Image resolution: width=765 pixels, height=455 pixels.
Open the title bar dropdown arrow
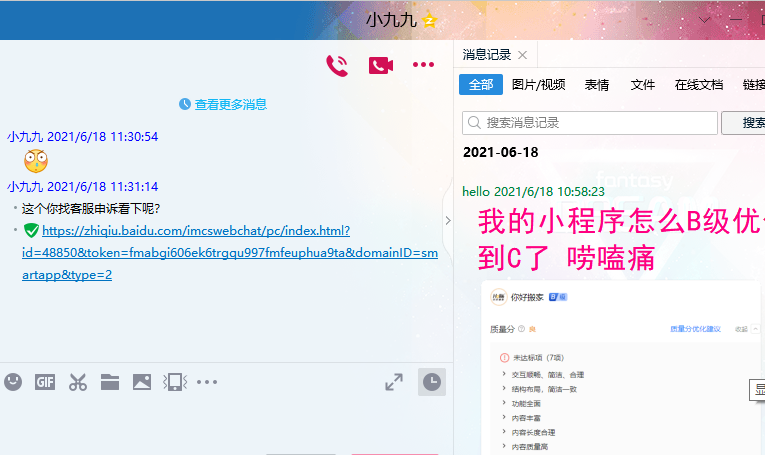click(x=704, y=20)
